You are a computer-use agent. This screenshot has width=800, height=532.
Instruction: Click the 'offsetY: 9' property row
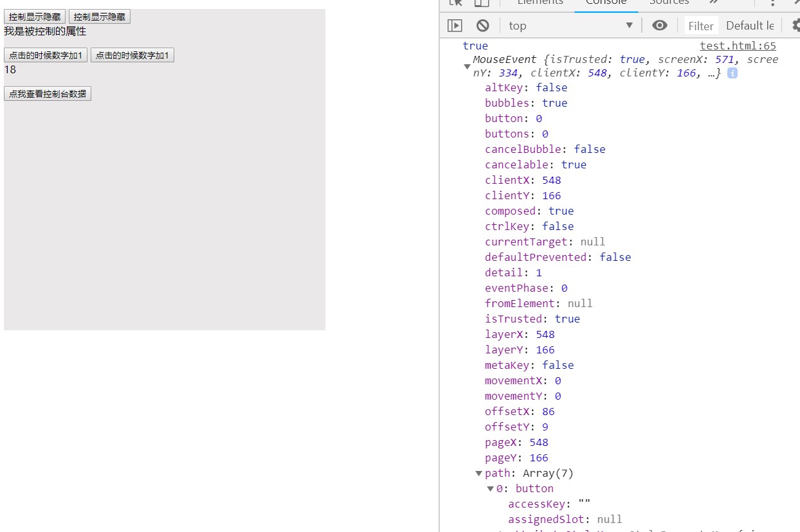tap(516, 427)
